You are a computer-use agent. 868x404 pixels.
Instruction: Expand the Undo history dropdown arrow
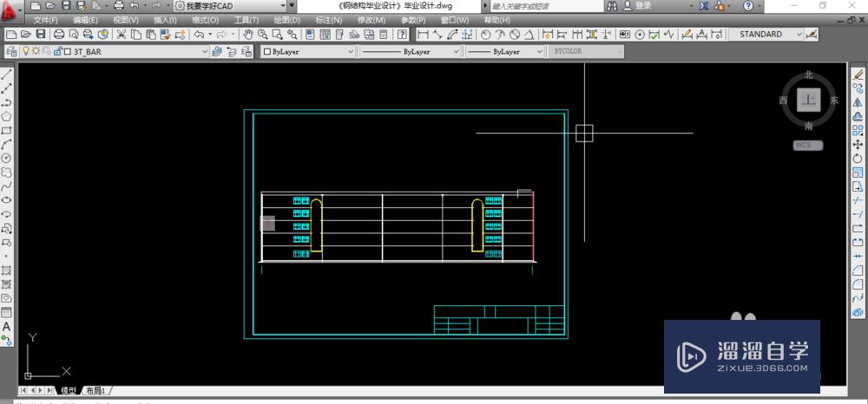coord(148,6)
